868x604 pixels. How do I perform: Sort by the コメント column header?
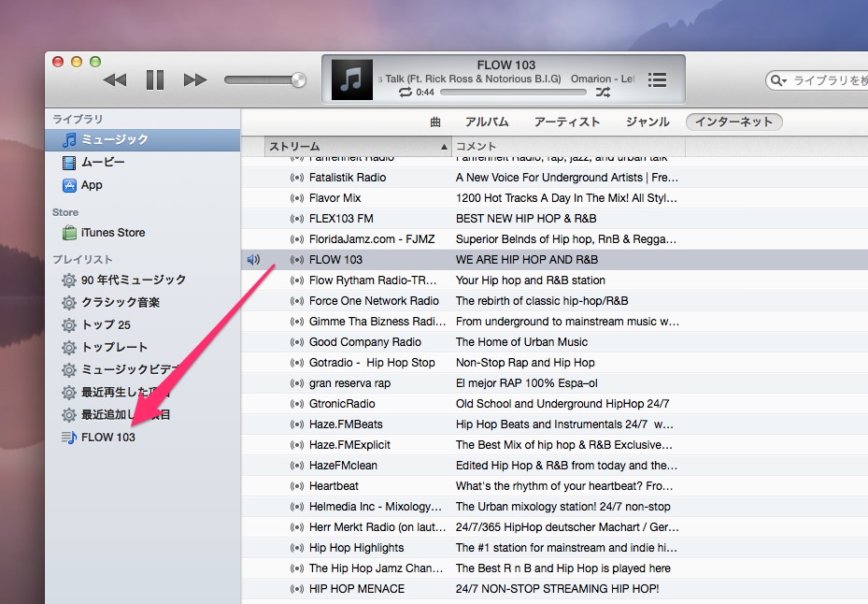(568, 146)
